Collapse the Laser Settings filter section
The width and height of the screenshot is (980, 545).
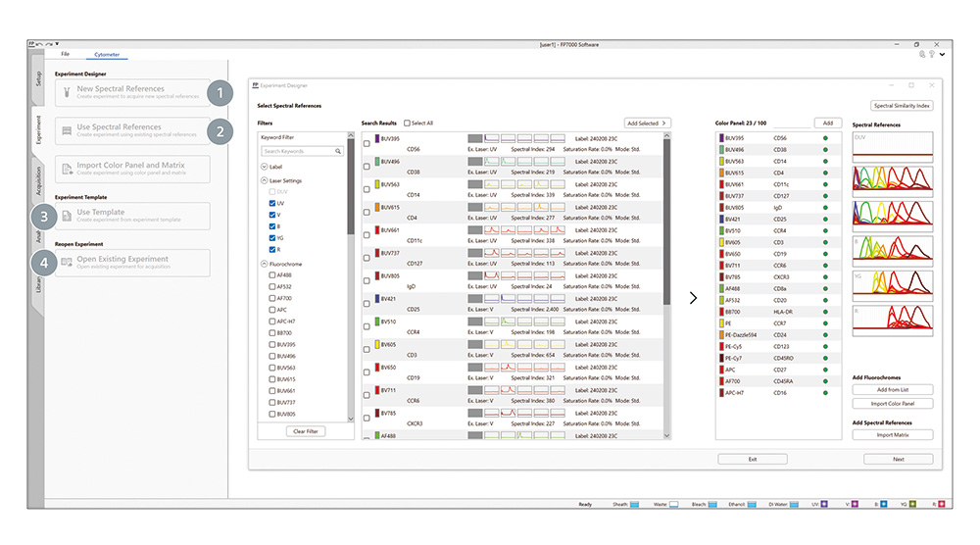click(x=265, y=180)
